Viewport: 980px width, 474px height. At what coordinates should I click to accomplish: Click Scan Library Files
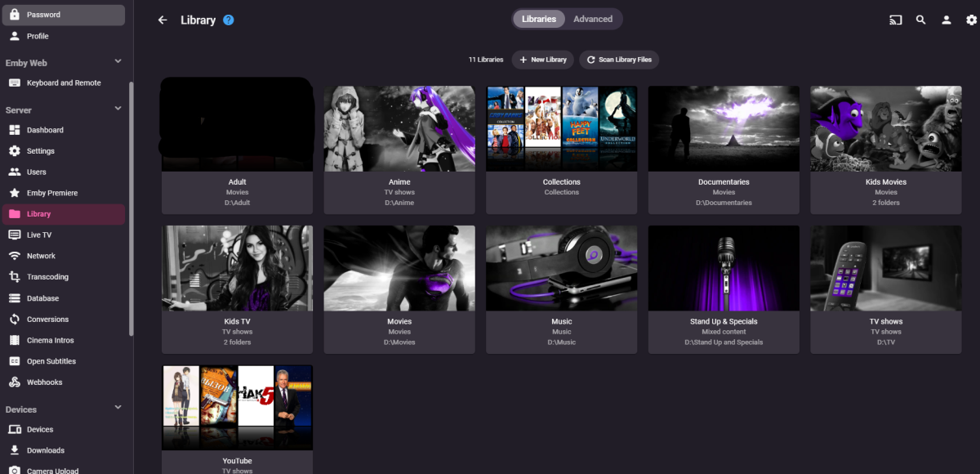pyautogui.click(x=619, y=59)
